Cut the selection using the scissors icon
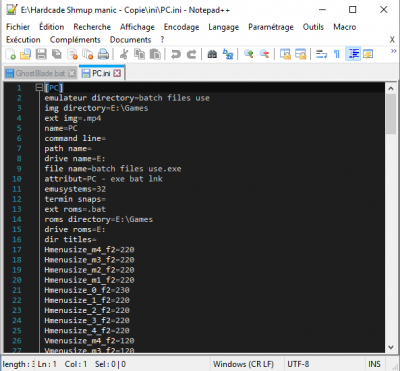This screenshot has height=371, width=400. [x=124, y=54]
